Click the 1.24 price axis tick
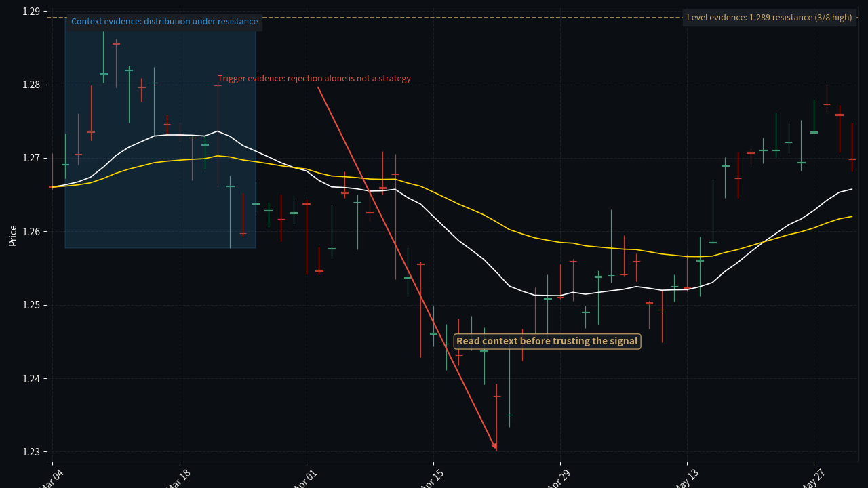868x488 pixels. coord(31,378)
